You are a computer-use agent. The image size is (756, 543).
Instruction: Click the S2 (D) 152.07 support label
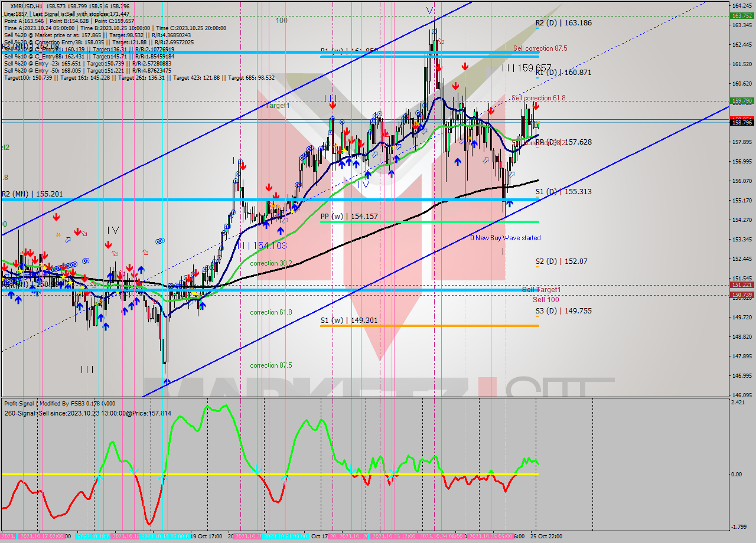point(561,261)
